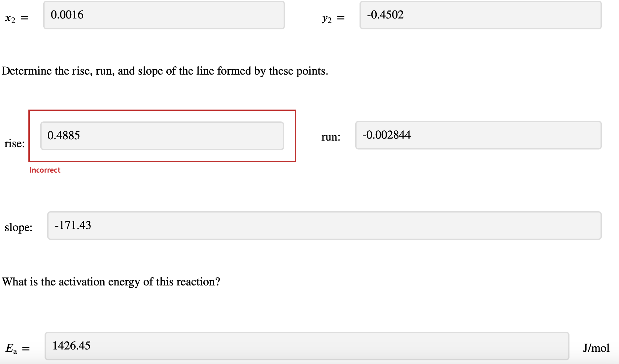The width and height of the screenshot is (619, 364).
Task: Select the value -171.43 inside the slope box
Action: pyautogui.click(x=73, y=225)
